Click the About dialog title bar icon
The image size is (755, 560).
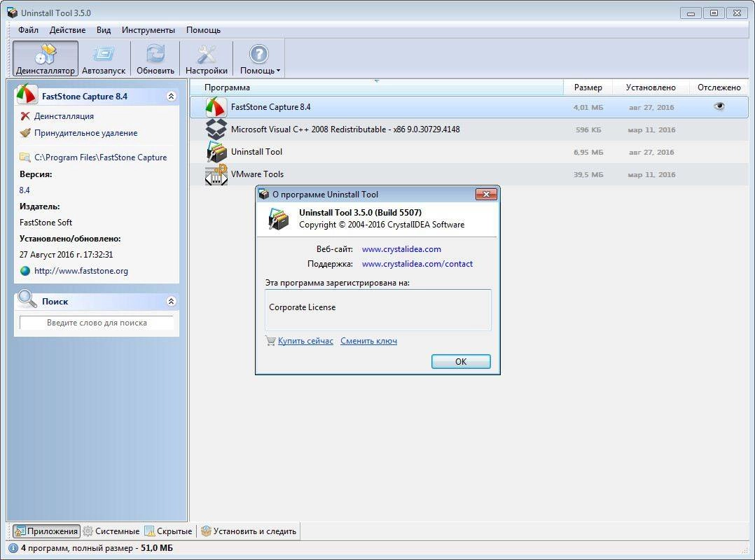click(264, 195)
